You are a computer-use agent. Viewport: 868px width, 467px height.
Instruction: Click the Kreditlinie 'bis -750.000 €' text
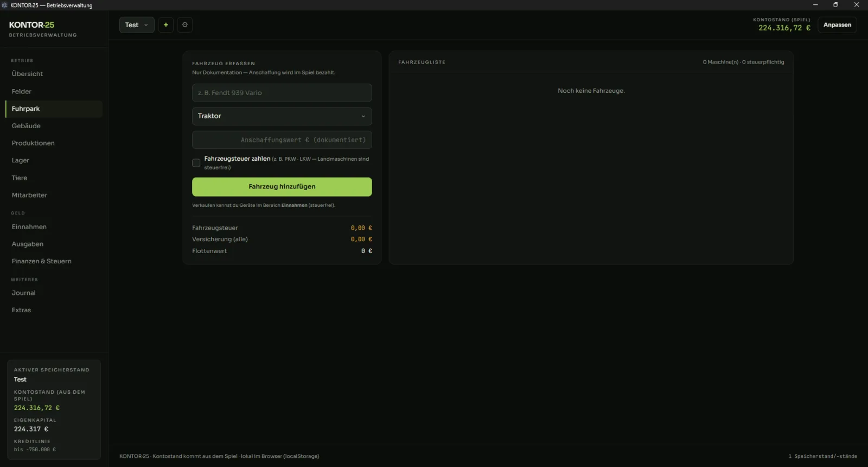[x=35, y=450]
